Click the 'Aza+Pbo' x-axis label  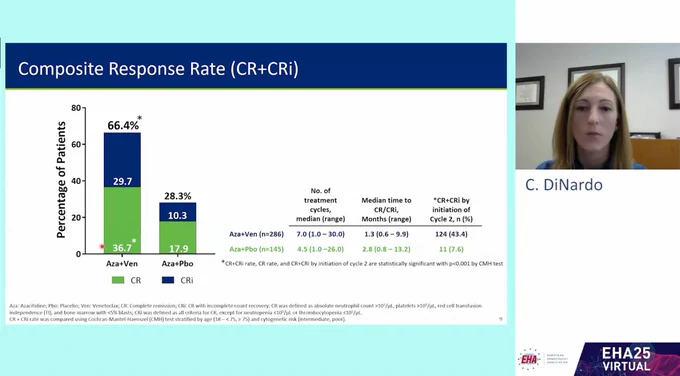pyautogui.click(x=177, y=264)
